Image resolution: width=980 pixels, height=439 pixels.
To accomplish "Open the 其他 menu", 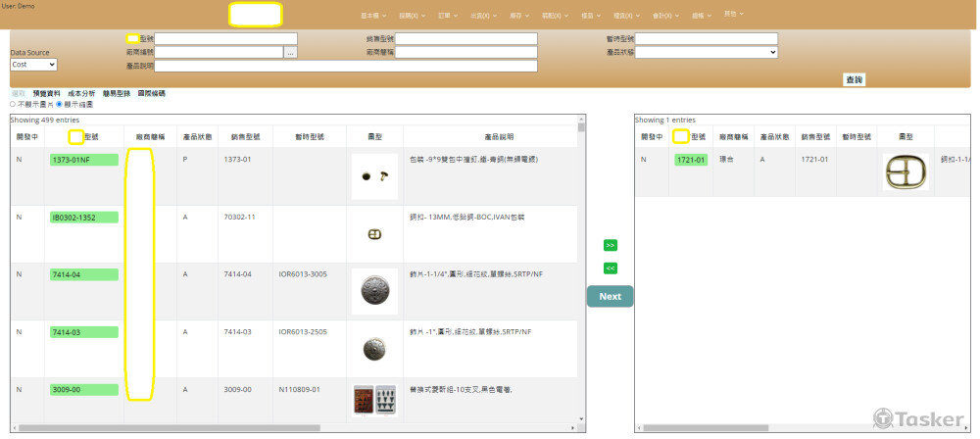I will click(x=734, y=14).
